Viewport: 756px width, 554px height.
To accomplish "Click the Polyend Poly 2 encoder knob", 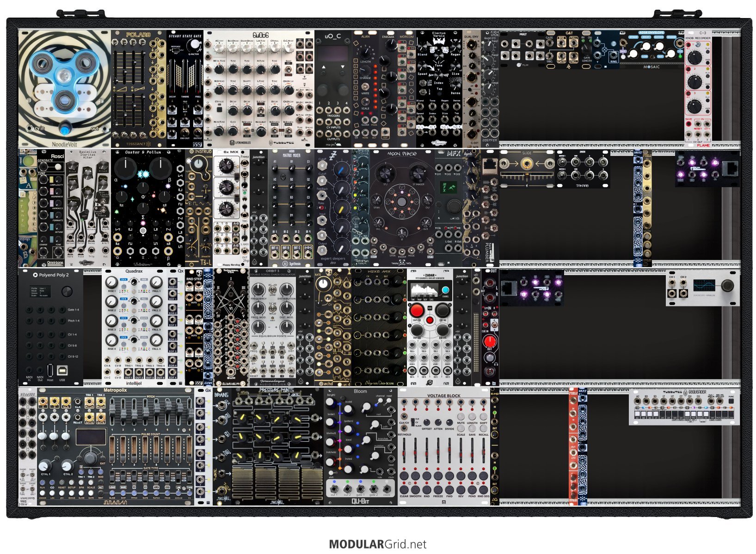I will click(67, 292).
